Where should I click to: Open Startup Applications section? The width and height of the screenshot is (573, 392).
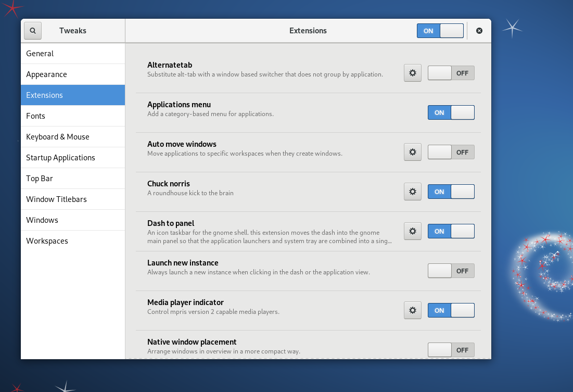73,158
